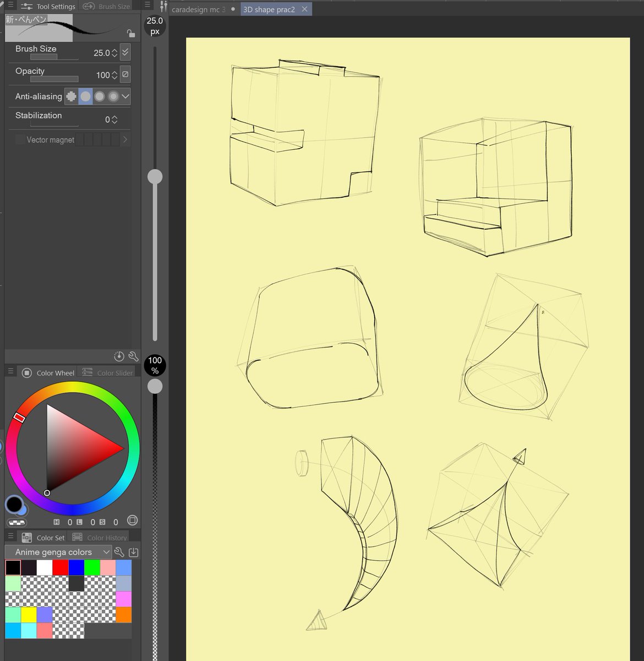Pick the orange color set swatch
Viewport: 644px width, 661px height.
[124, 615]
